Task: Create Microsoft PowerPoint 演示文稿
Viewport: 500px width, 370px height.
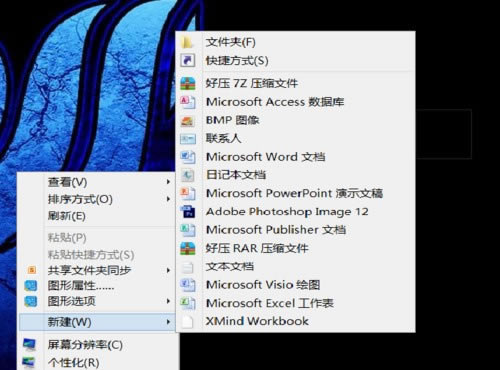Action: [x=295, y=193]
